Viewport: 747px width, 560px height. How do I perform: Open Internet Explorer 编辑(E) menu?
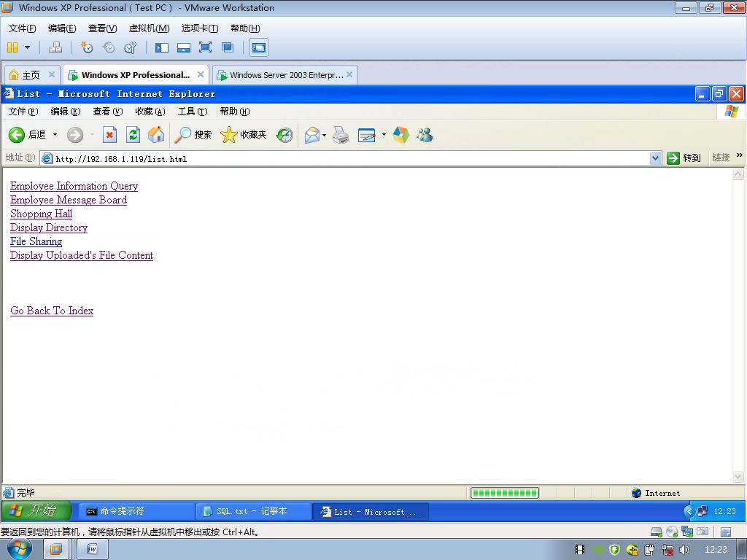(66, 112)
